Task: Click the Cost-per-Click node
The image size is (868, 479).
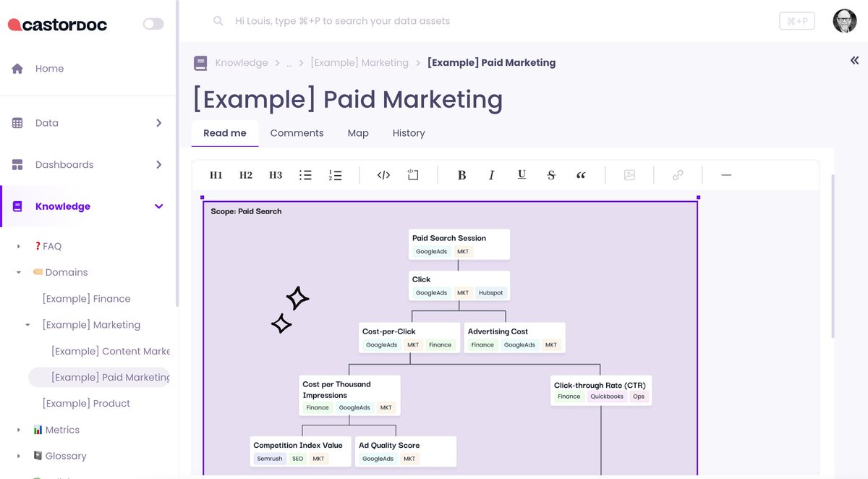Action: pos(409,338)
